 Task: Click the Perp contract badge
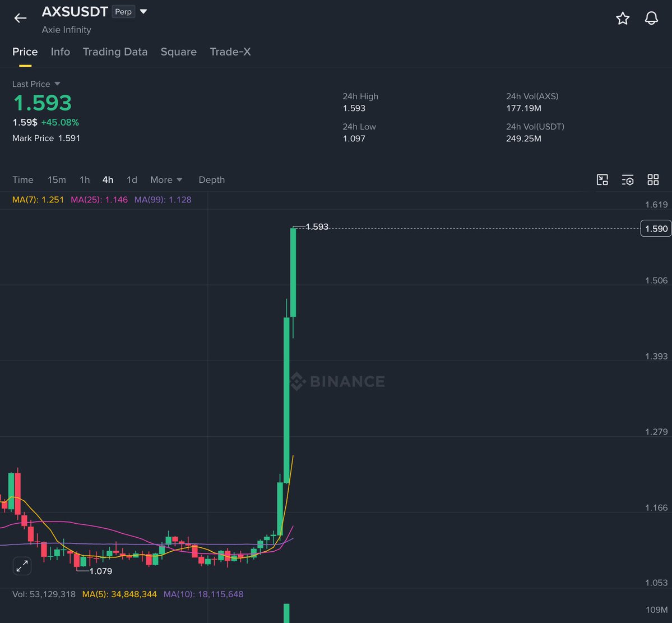123,12
